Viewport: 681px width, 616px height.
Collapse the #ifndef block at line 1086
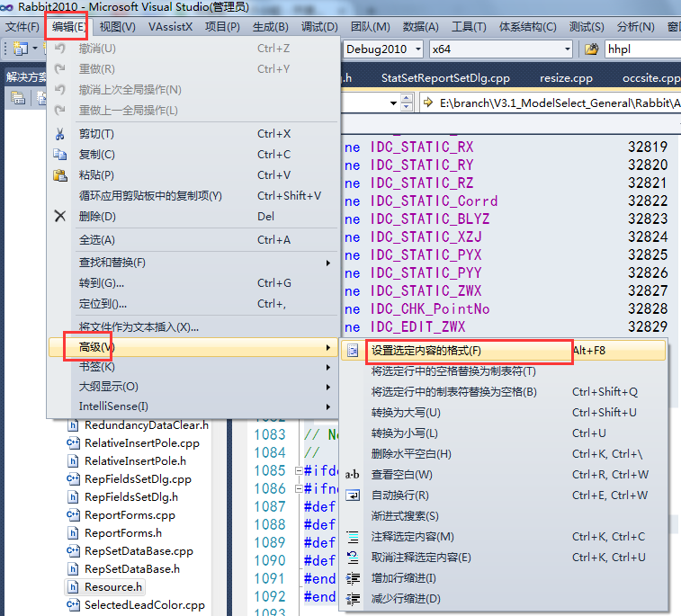[299, 489]
